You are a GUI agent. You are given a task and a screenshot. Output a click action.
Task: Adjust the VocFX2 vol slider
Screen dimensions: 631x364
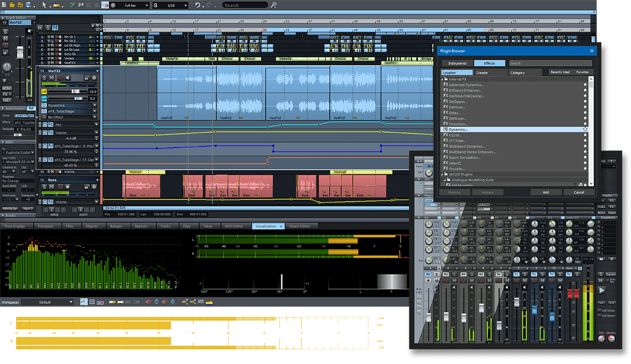(x=76, y=91)
